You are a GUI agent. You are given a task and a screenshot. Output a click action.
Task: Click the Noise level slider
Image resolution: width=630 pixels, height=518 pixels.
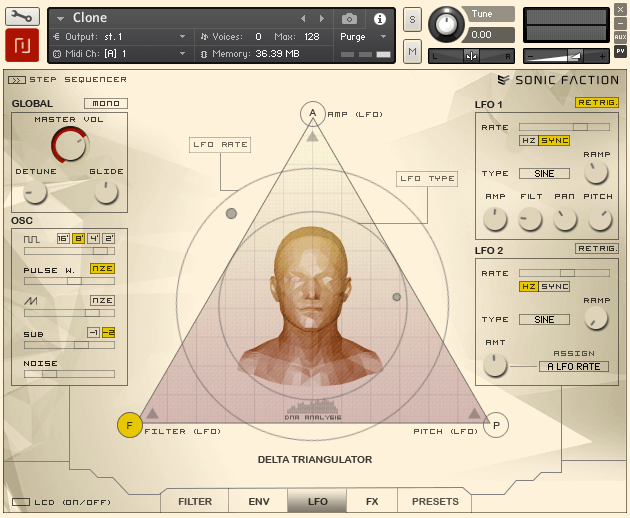click(70, 374)
